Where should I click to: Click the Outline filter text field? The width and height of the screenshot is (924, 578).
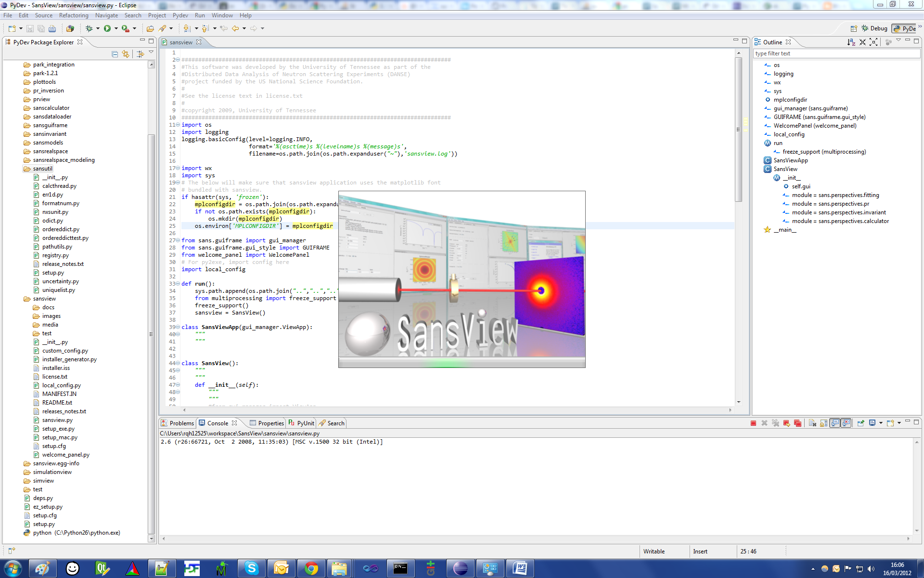[x=835, y=53]
